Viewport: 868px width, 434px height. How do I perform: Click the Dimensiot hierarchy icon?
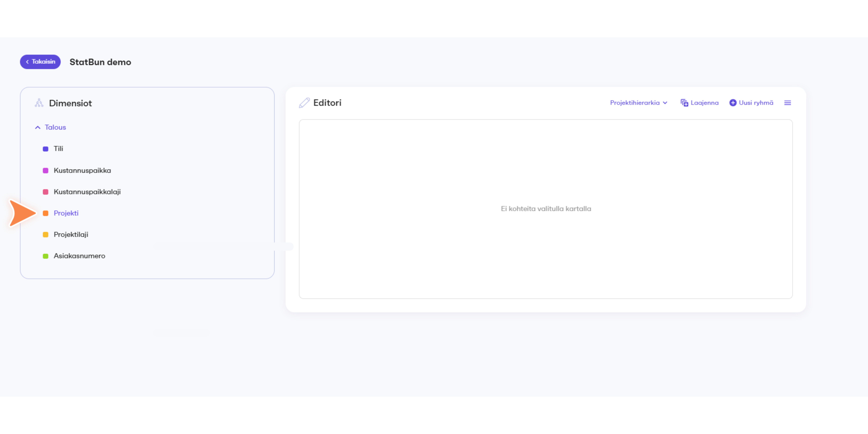point(39,103)
